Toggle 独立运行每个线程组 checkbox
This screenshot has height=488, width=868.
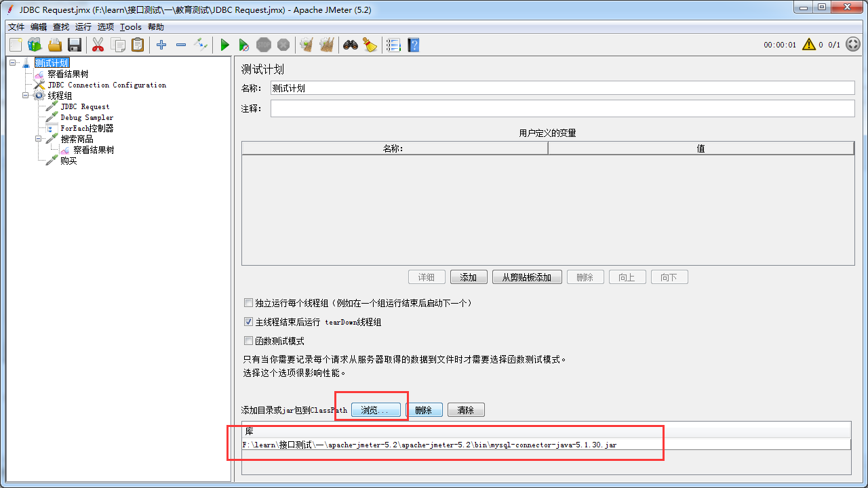pyautogui.click(x=248, y=303)
